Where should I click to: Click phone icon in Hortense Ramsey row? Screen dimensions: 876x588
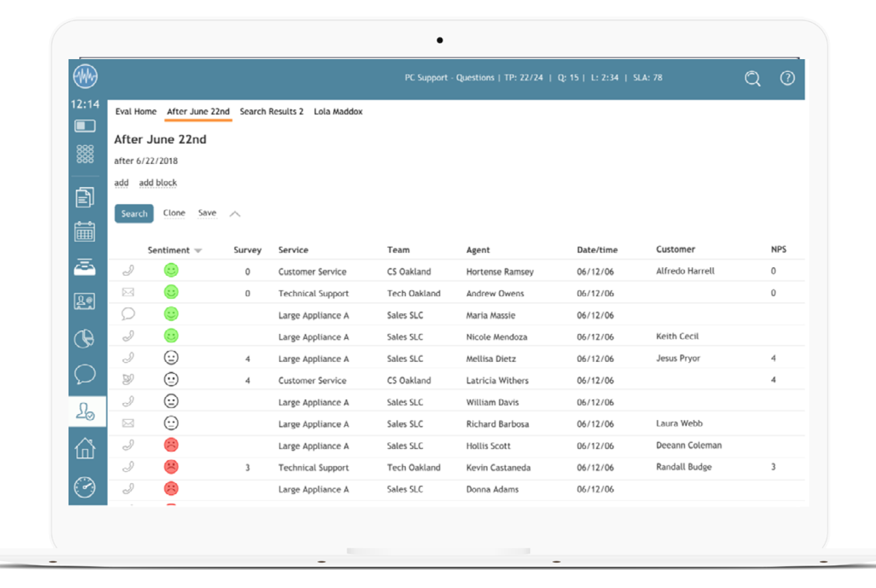tap(128, 271)
